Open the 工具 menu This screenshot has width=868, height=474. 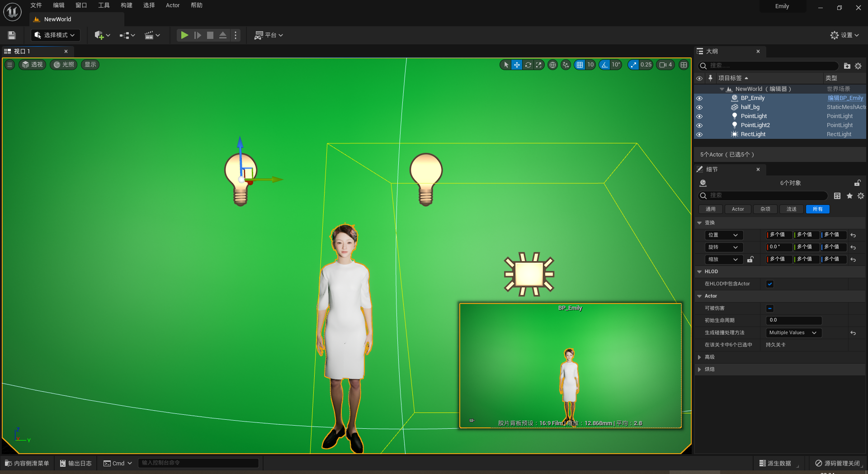[x=104, y=5]
